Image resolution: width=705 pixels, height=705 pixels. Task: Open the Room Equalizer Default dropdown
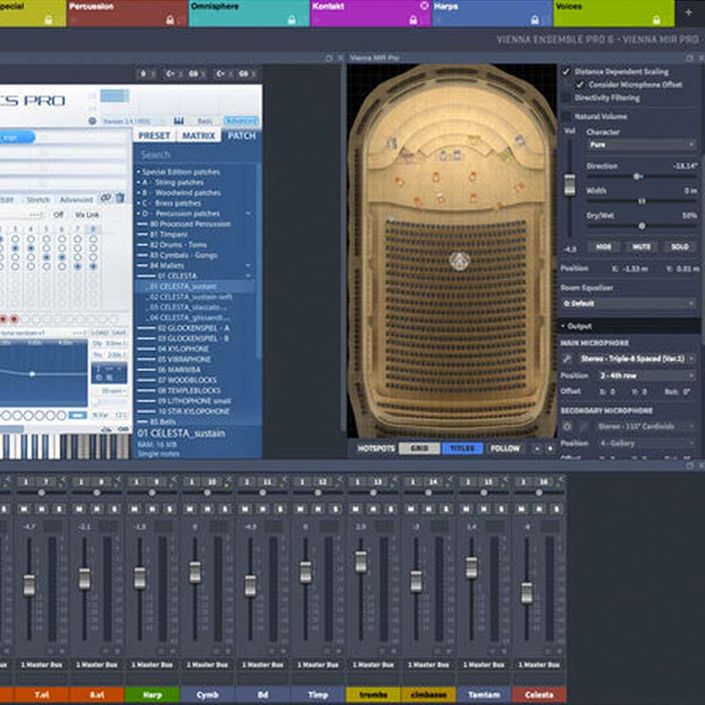[x=628, y=303]
